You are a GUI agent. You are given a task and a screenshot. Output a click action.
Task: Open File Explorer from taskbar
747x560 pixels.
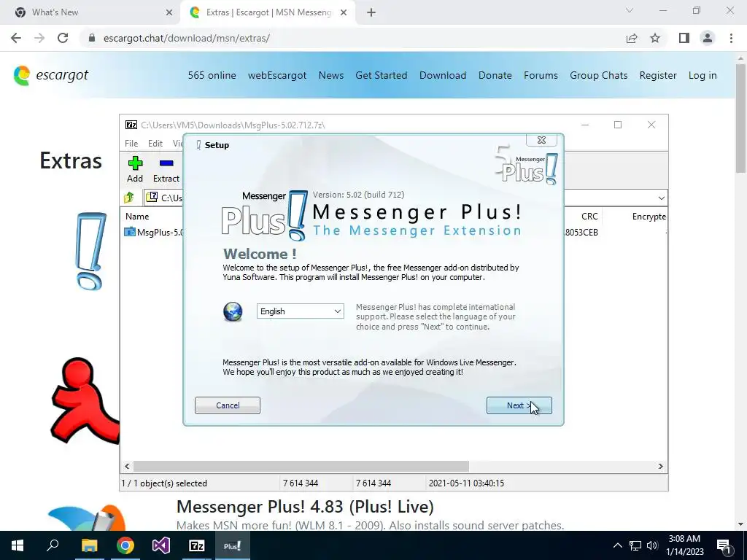pyautogui.click(x=89, y=545)
